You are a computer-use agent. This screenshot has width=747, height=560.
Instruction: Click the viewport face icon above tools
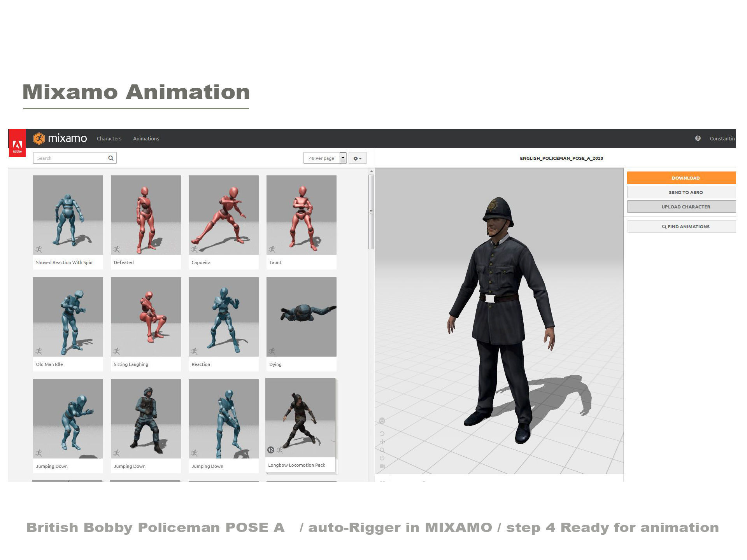coord(382,421)
